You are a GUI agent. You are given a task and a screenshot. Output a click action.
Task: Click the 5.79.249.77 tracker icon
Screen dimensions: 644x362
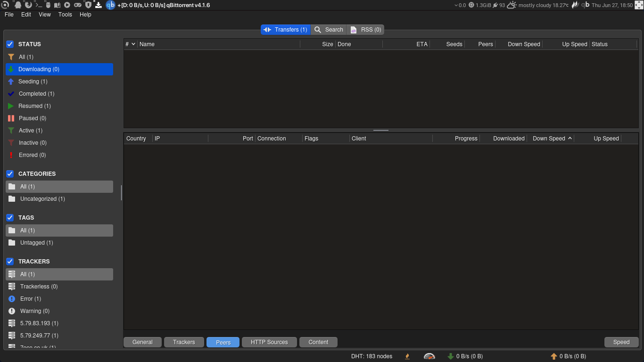click(12, 336)
